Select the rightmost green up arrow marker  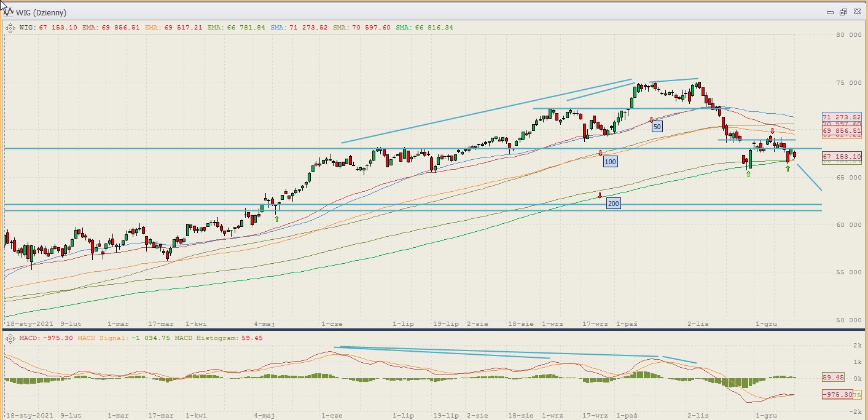point(788,168)
